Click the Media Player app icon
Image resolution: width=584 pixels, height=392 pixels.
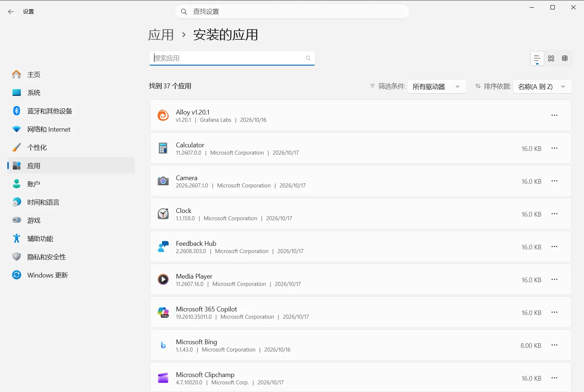[x=163, y=279]
